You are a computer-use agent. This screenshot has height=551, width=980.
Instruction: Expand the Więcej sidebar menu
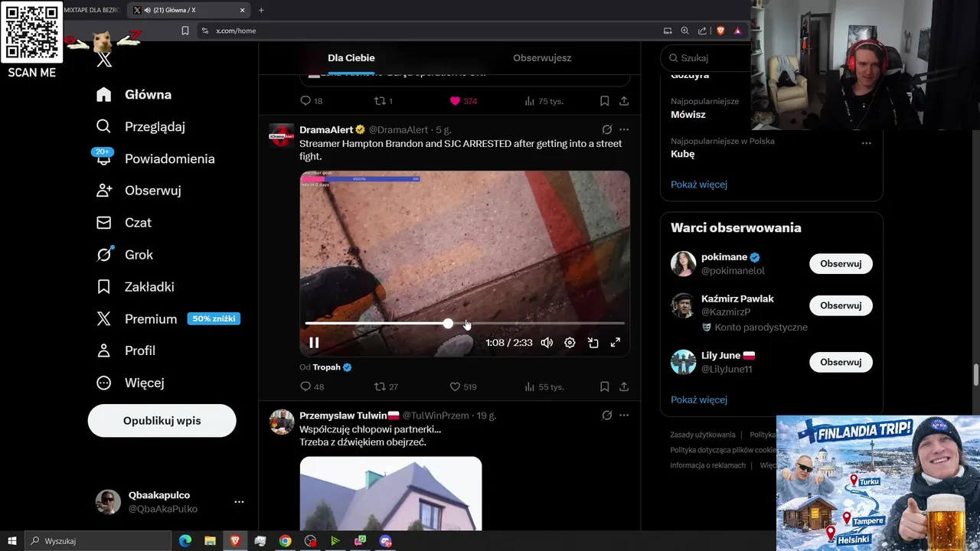[x=130, y=383]
